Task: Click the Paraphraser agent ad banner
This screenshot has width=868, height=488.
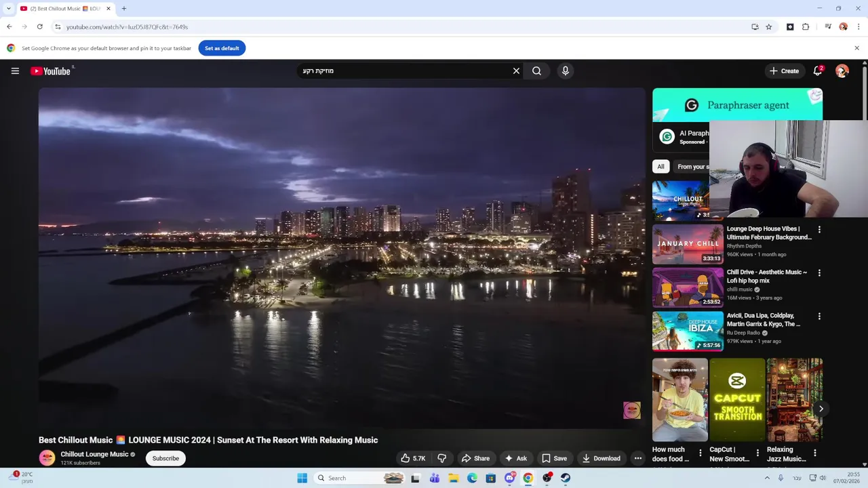Action: [737, 105]
